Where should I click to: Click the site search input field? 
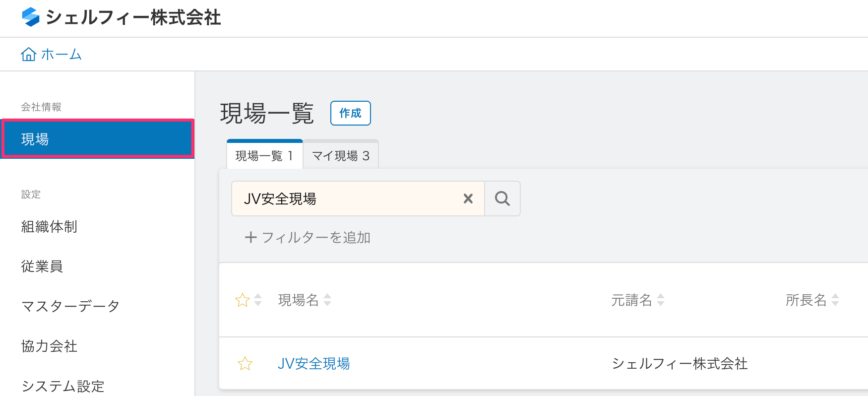347,198
